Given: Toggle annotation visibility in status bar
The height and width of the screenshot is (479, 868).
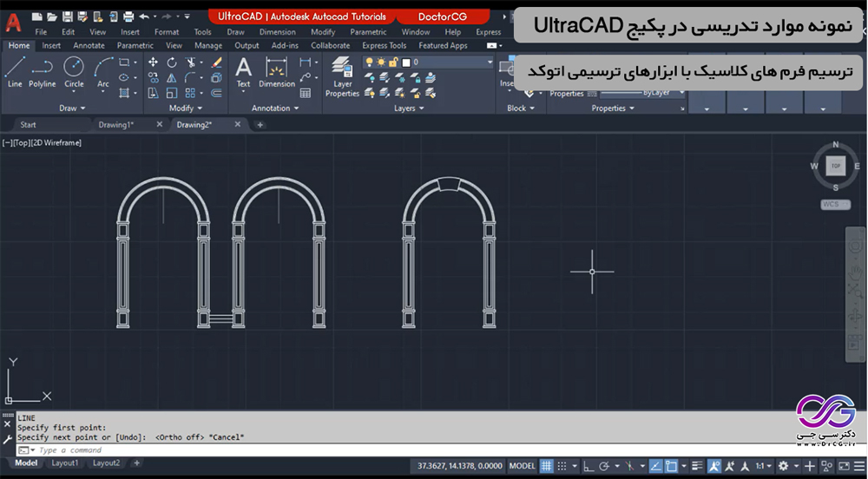Looking at the screenshot, I should click(x=714, y=466).
